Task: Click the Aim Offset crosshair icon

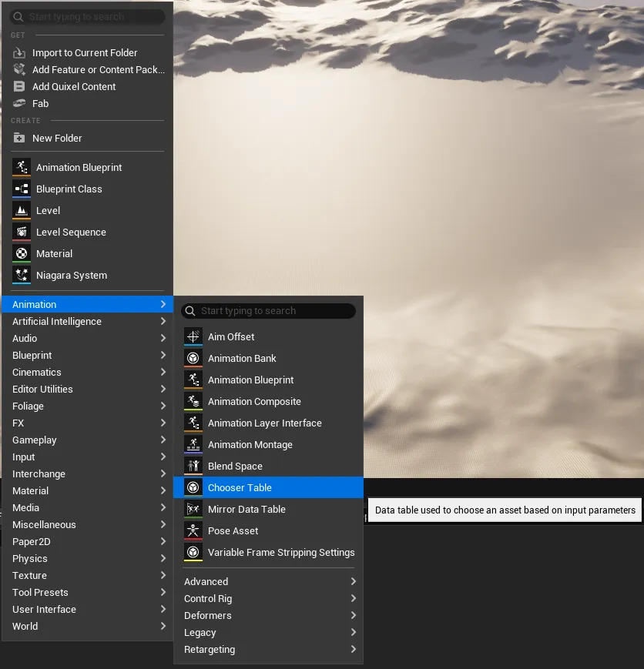Action: (x=193, y=336)
